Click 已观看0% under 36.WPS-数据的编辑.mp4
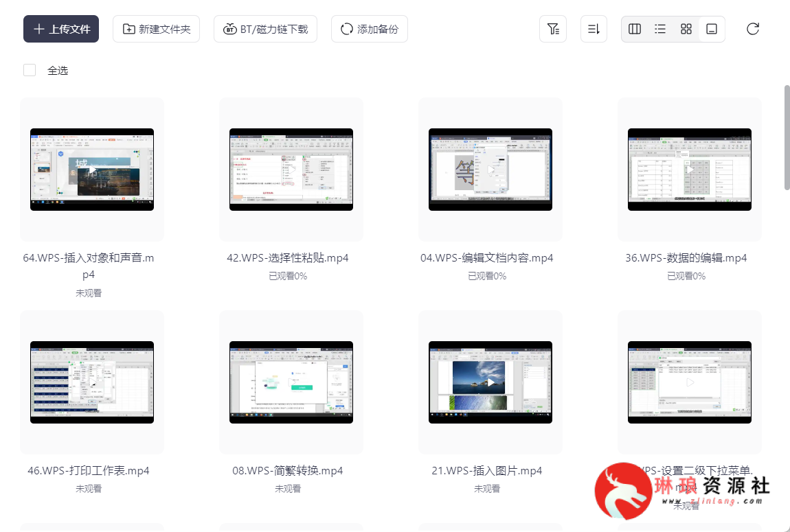 686,276
